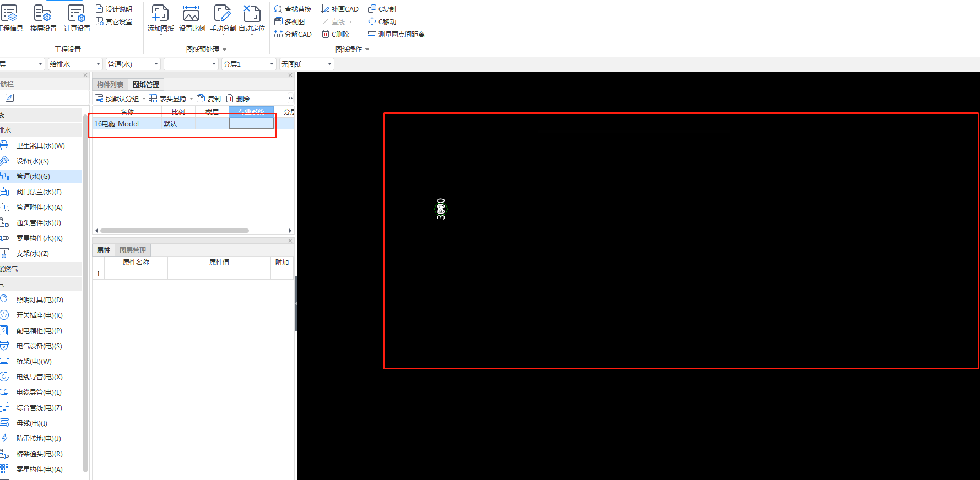The width and height of the screenshot is (980, 480).
Task: Close the drawing management panel
Action: 290,75
